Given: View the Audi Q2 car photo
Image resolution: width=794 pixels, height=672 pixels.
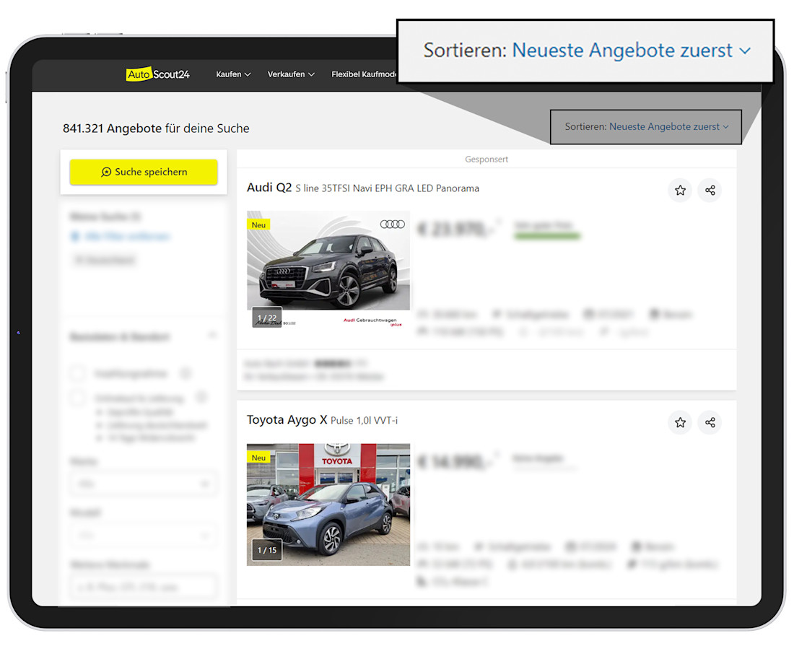Looking at the screenshot, I should (x=328, y=269).
